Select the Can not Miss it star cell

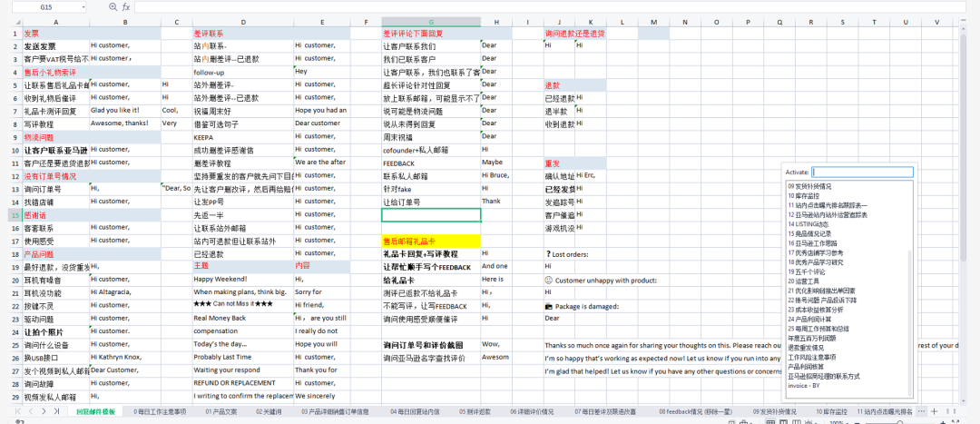coord(243,304)
